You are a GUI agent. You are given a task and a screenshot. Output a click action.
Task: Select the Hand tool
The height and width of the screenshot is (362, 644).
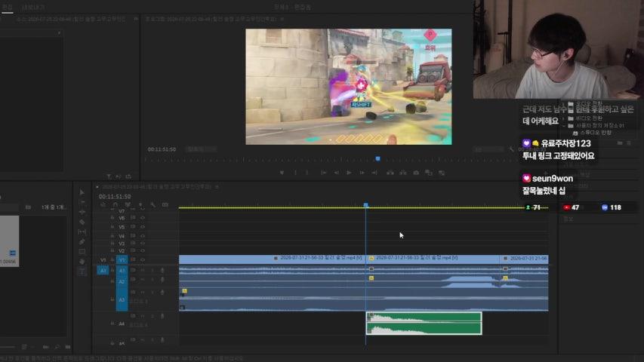[x=82, y=262]
